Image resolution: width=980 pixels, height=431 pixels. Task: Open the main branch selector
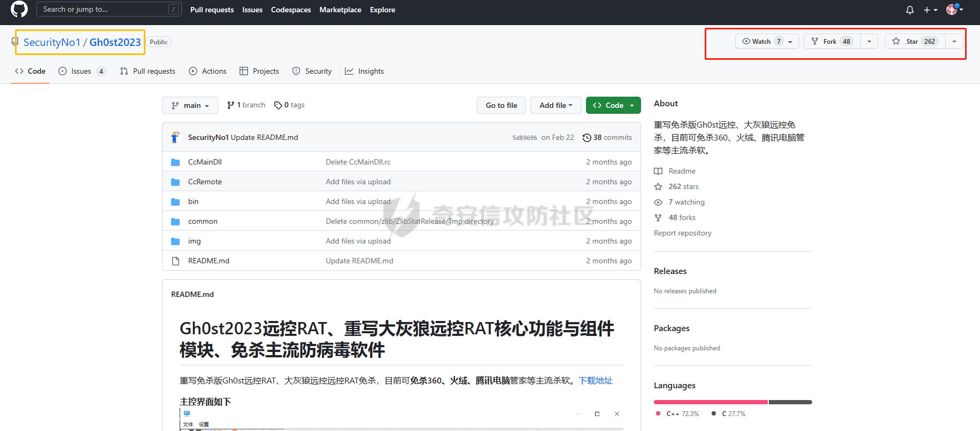click(190, 105)
